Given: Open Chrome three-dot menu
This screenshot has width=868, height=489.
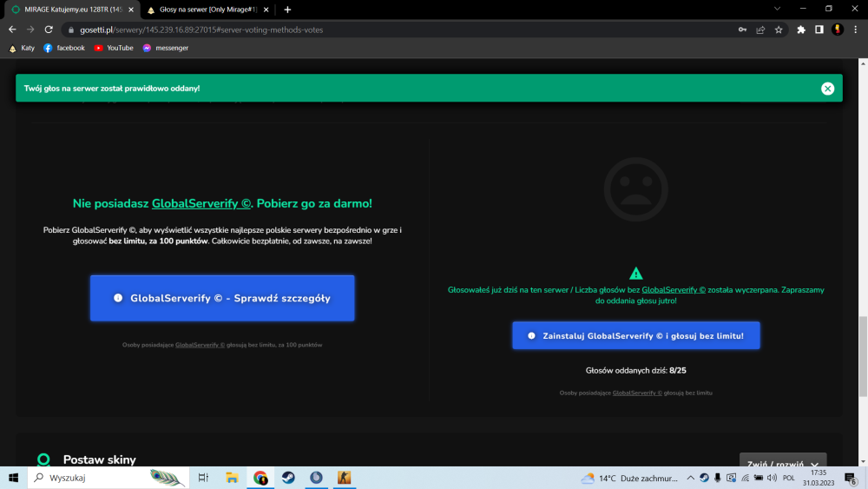Looking at the screenshot, I should tap(856, 30).
